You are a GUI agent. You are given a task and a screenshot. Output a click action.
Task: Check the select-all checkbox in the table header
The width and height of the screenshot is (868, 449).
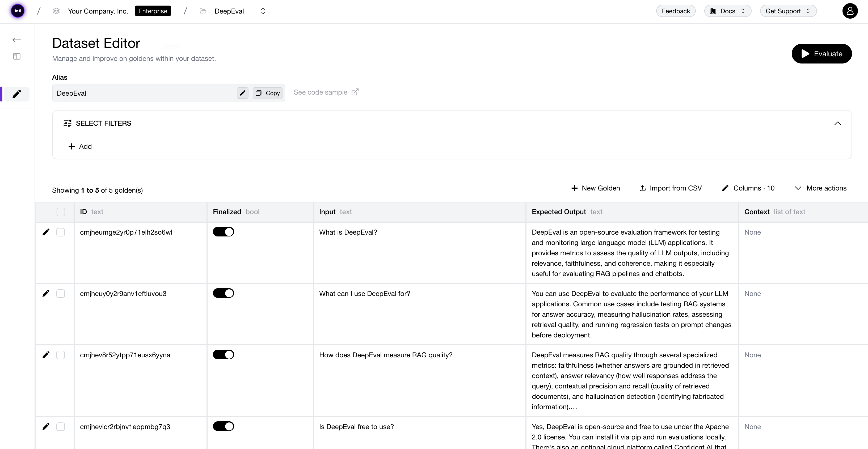(61, 212)
